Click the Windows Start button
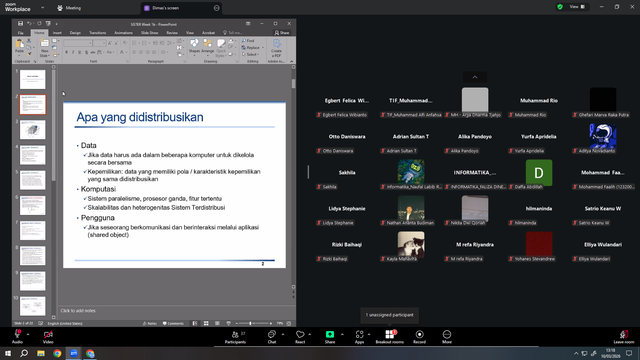The image size is (640, 360). tap(8, 353)
